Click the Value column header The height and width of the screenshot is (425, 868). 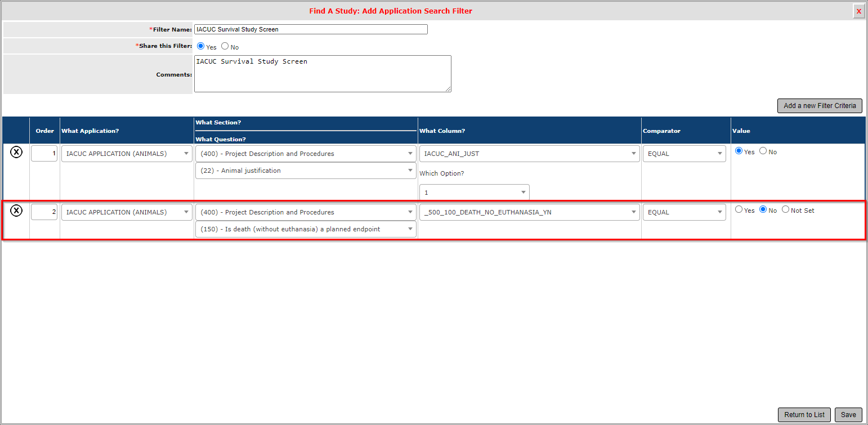[x=741, y=131]
